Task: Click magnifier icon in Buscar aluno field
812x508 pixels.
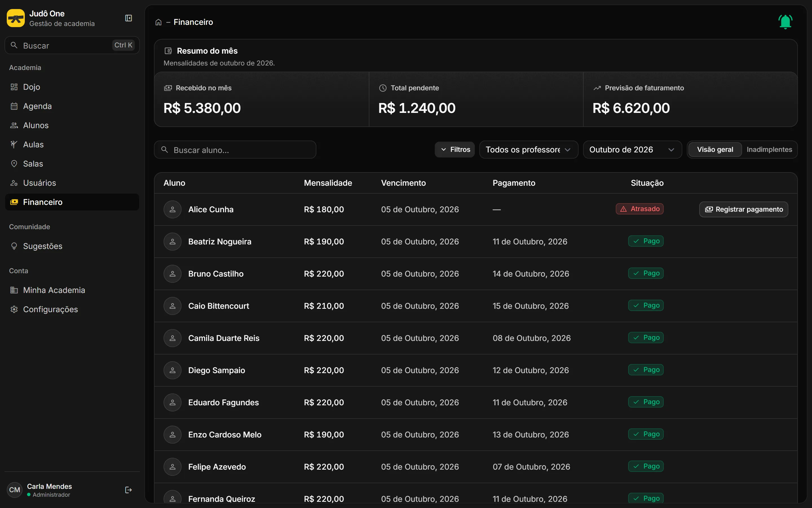Action: point(164,150)
